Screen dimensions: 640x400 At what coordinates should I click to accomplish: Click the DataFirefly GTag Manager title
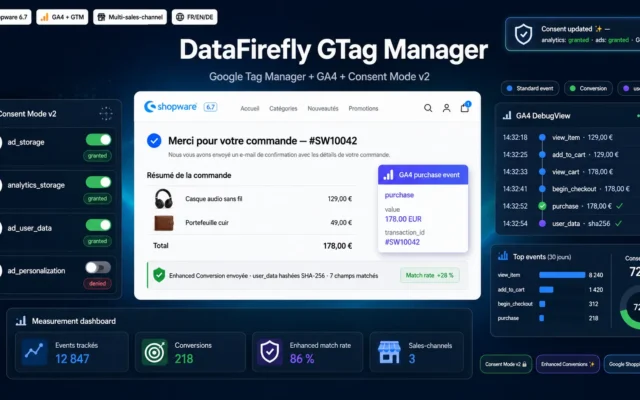tap(333, 50)
